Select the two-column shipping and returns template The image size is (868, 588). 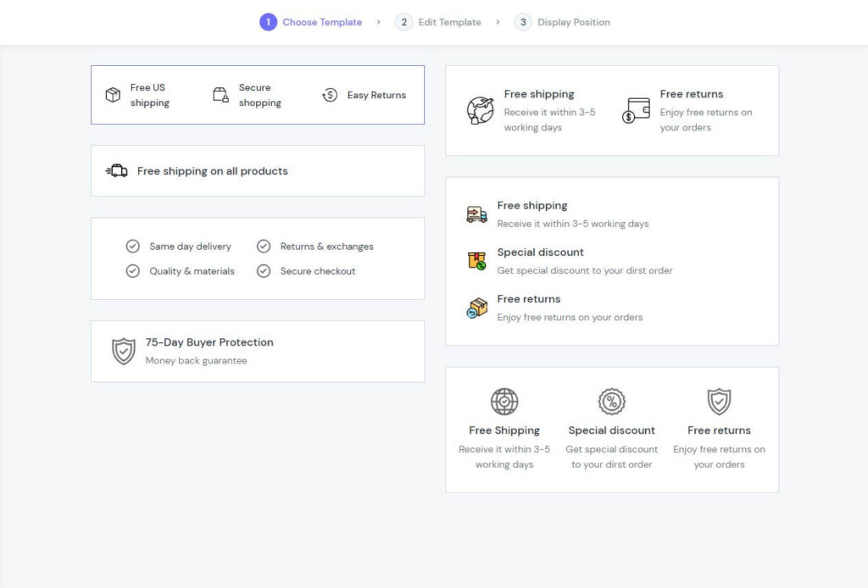point(612,111)
